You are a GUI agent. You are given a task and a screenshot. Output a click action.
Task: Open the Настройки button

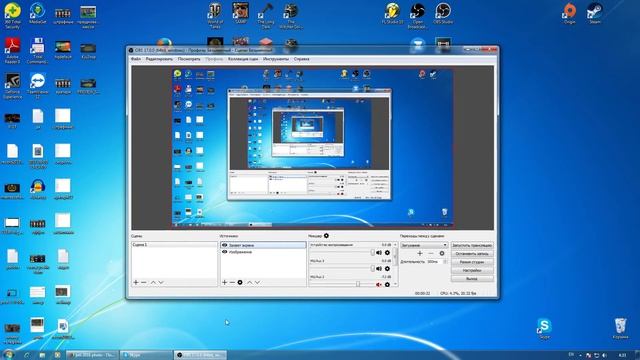click(472, 270)
